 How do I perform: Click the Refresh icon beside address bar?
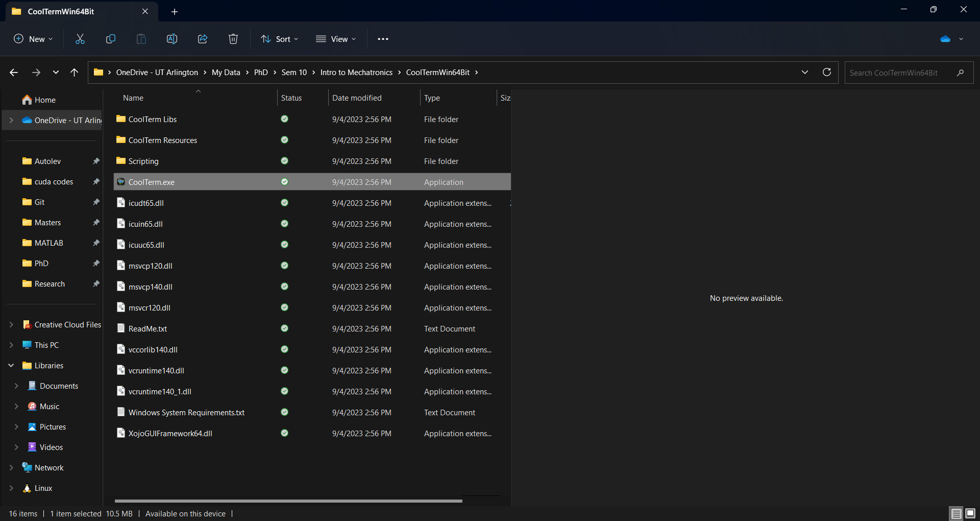(827, 72)
